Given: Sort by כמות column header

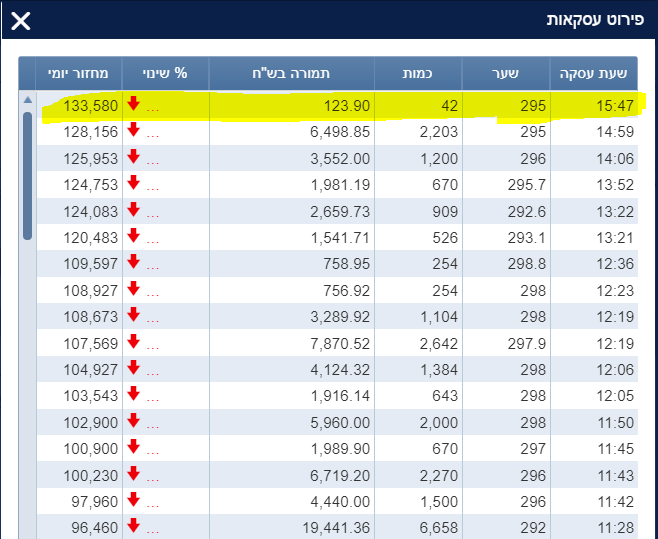Looking at the screenshot, I should [417, 73].
